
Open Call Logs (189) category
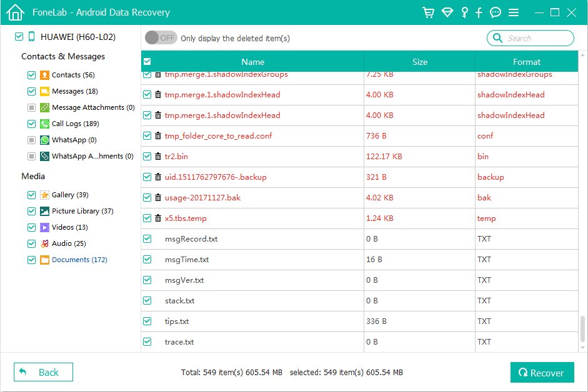75,124
